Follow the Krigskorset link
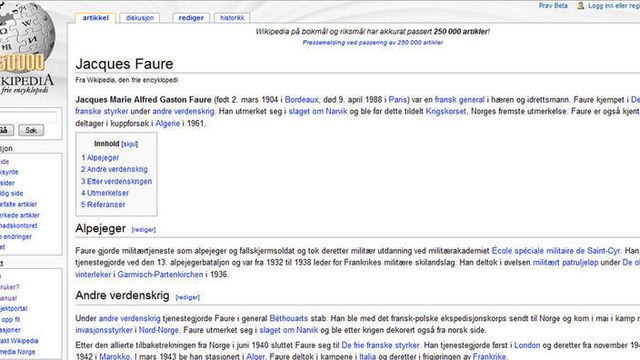 446,111
